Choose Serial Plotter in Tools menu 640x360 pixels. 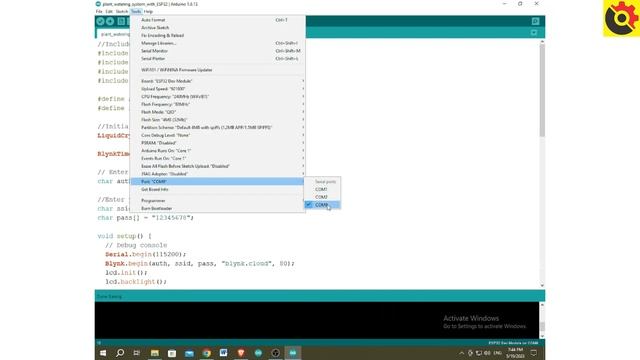pos(218,58)
